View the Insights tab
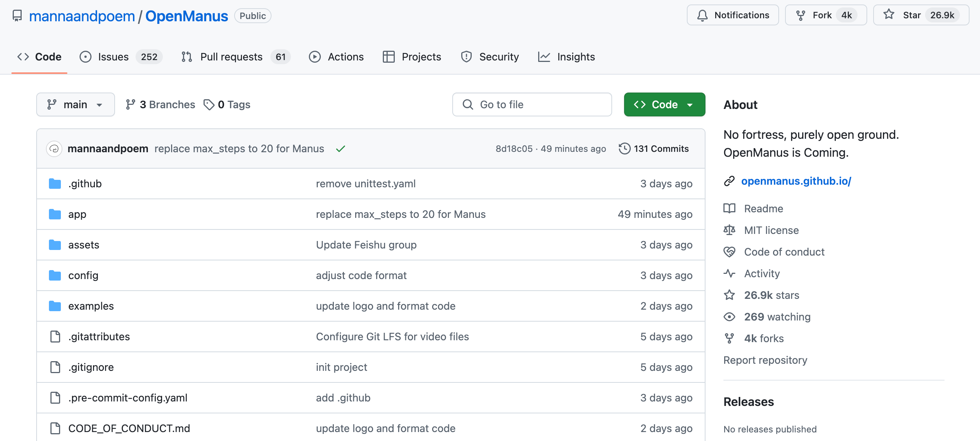980x441 pixels. pyautogui.click(x=567, y=57)
